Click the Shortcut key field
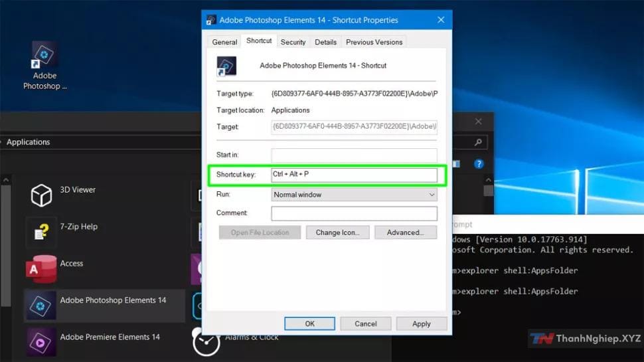This screenshot has width=644, height=362. (x=354, y=175)
